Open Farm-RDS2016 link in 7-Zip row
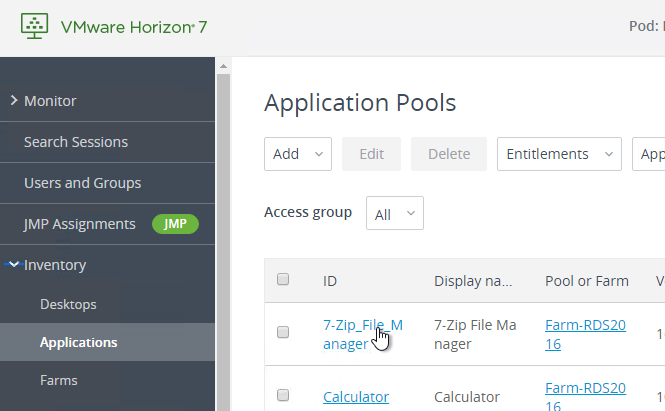Image resolution: width=665 pixels, height=411 pixels. [585, 334]
